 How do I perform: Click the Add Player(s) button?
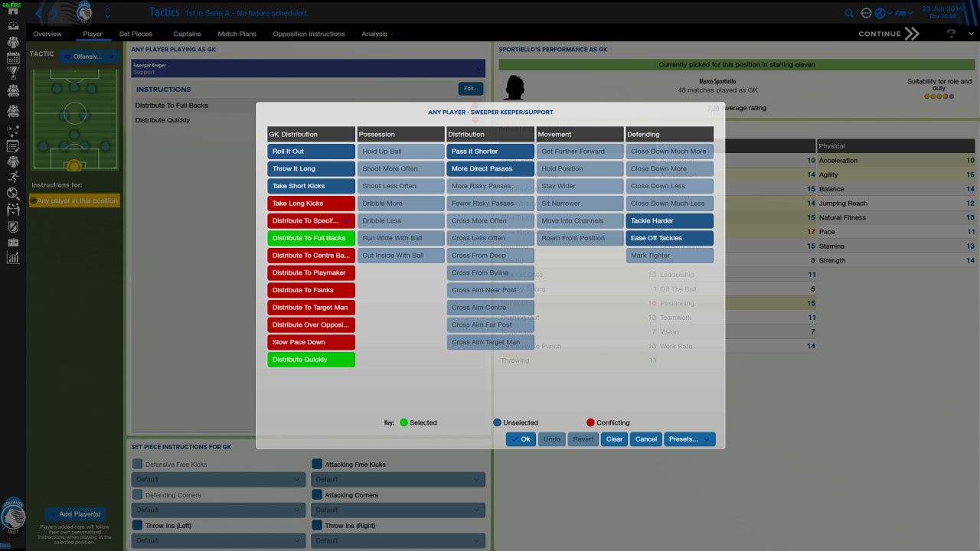[73, 514]
